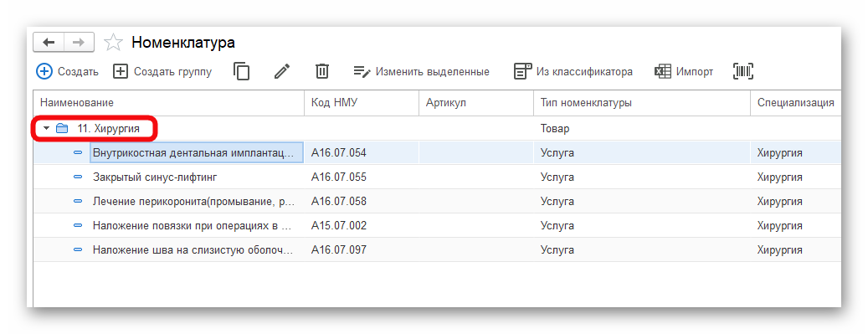Click item icon beside Наложение шва
The image size is (868, 334).
78,250
